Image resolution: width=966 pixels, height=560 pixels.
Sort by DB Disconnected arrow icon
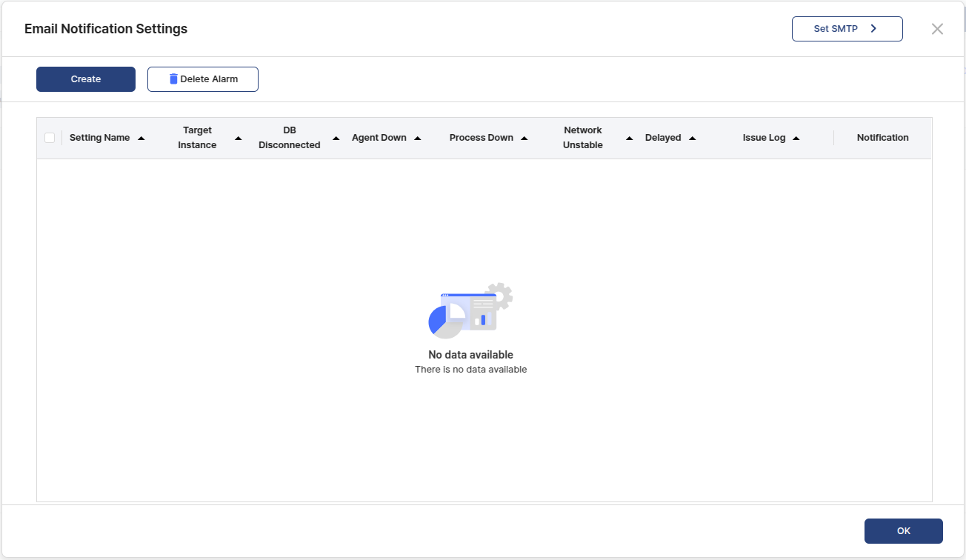[x=336, y=139]
